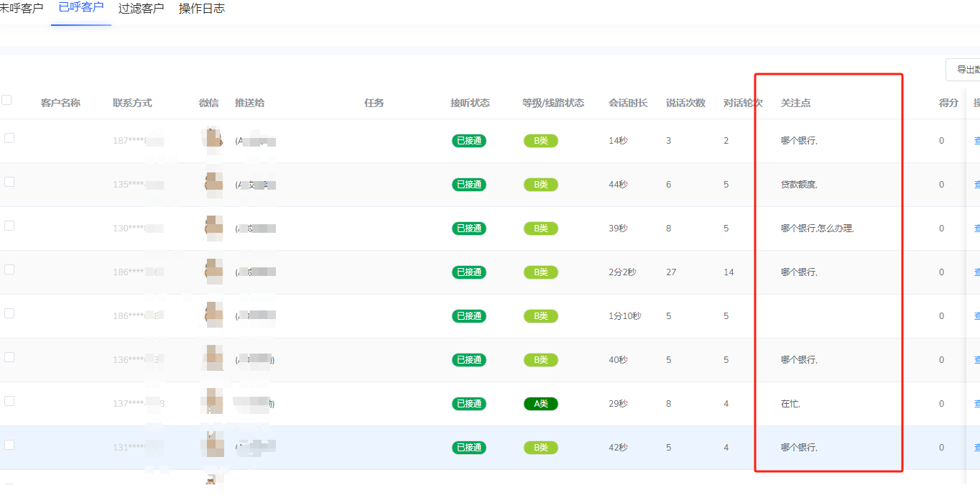
Task: Click the A类 badge in the 29秒 row
Action: pyautogui.click(x=540, y=404)
